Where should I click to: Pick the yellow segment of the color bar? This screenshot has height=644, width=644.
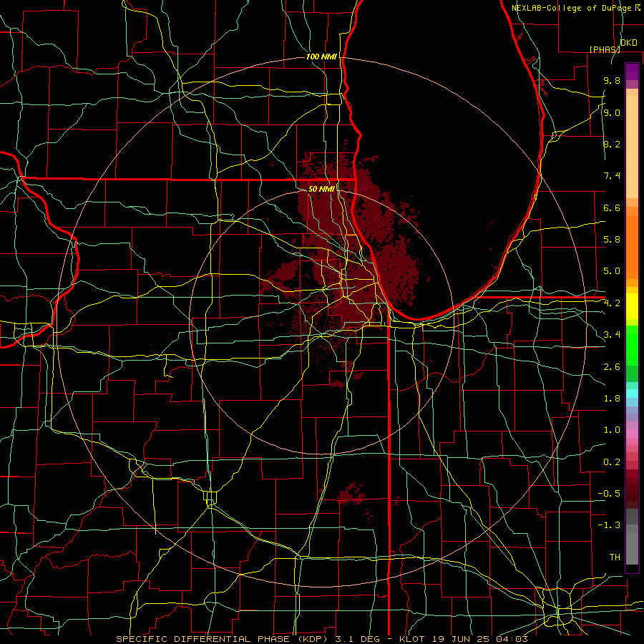[632, 306]
